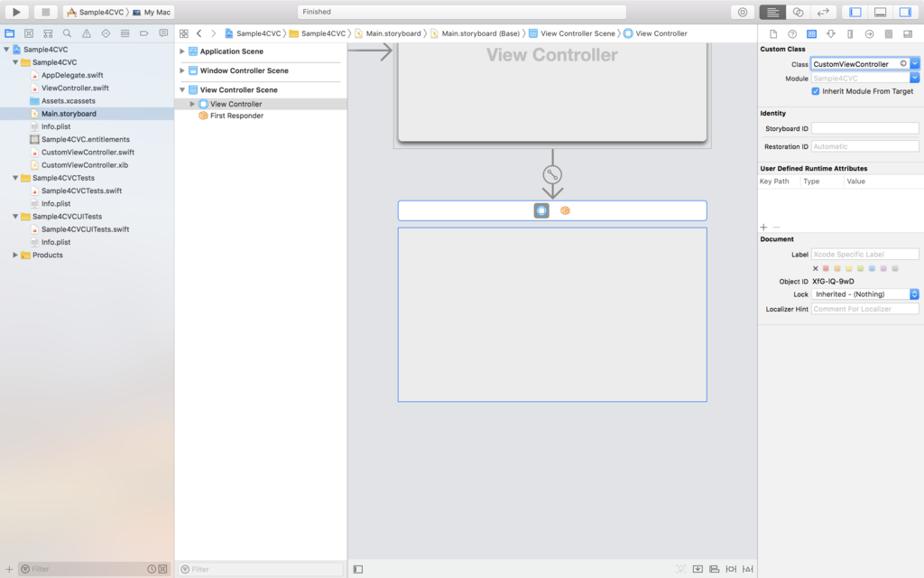Open CustomViewController.xib file
The width and height of the screenshot is (924, 578).
pos(84,165)
